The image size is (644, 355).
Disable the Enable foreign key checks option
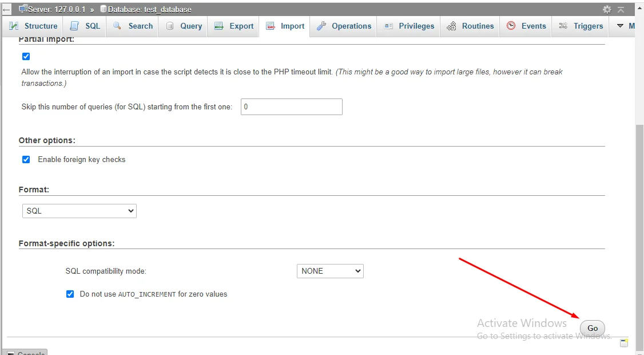click(x=26, y=159)
